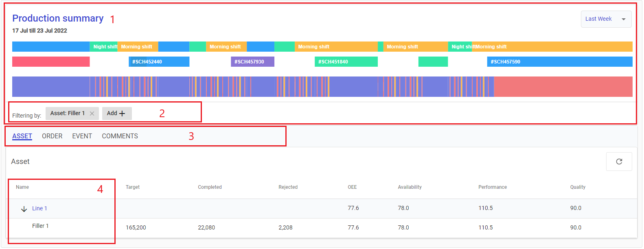The height and width of the screenshot is (249, 644).
Task: Select the Availability value in Line 1 row
Action: point(403,208)
